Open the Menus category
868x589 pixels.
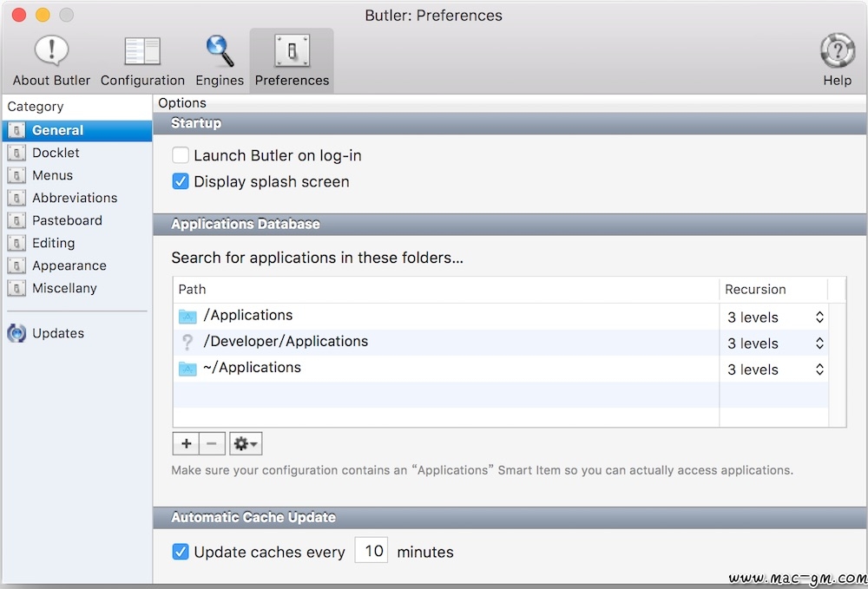coord(77,175)
